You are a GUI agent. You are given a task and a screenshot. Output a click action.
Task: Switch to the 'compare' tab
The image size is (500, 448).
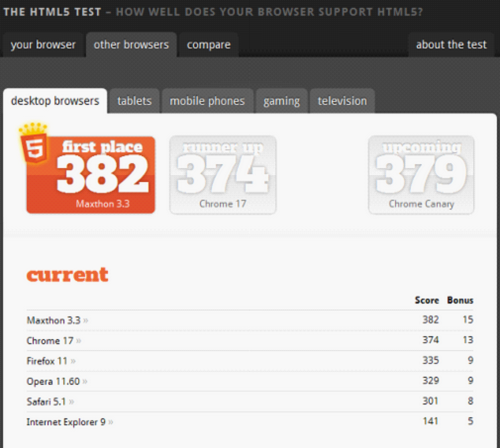point(209,45)
